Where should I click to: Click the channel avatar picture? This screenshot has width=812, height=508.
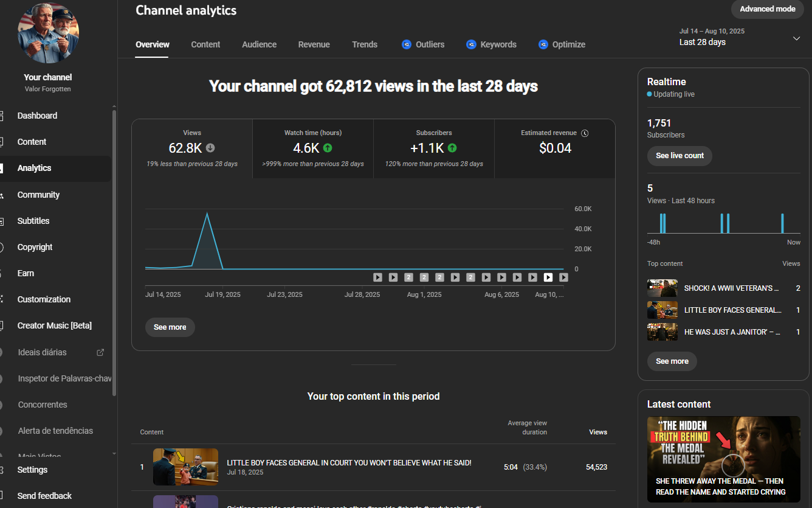[48, 33]
